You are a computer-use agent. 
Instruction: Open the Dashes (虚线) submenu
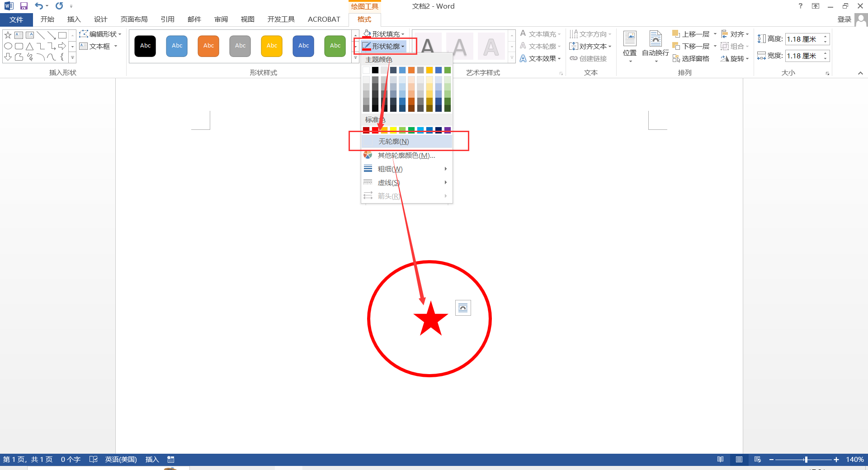click(x=407, y=182)
